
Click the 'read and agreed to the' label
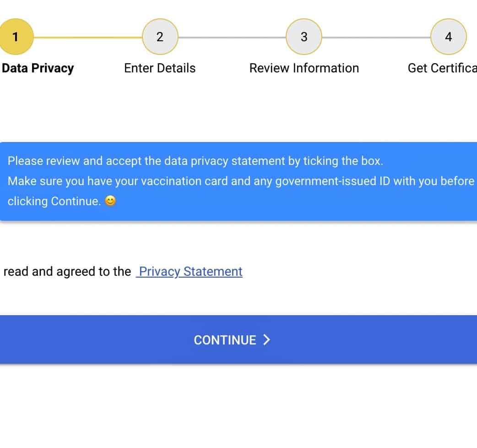(67, 272)
